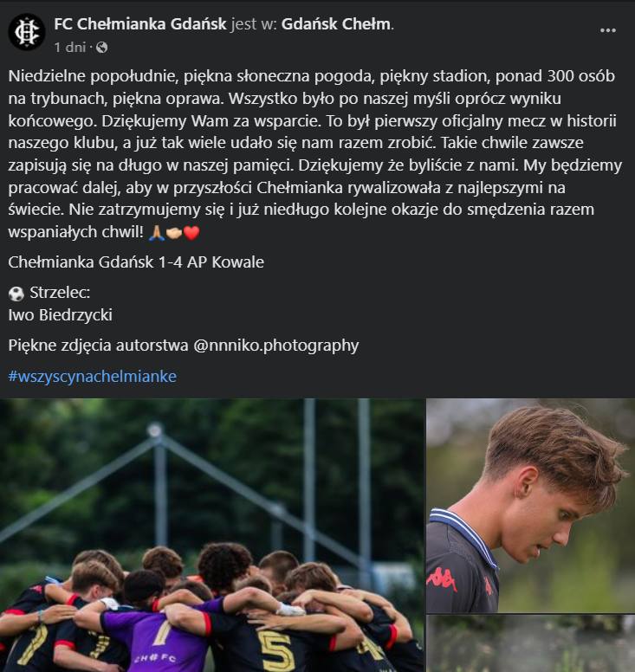Open the Gdańsk Chełm location link
The height and width of the screenshot is (672, 635).
coord(335,24)
